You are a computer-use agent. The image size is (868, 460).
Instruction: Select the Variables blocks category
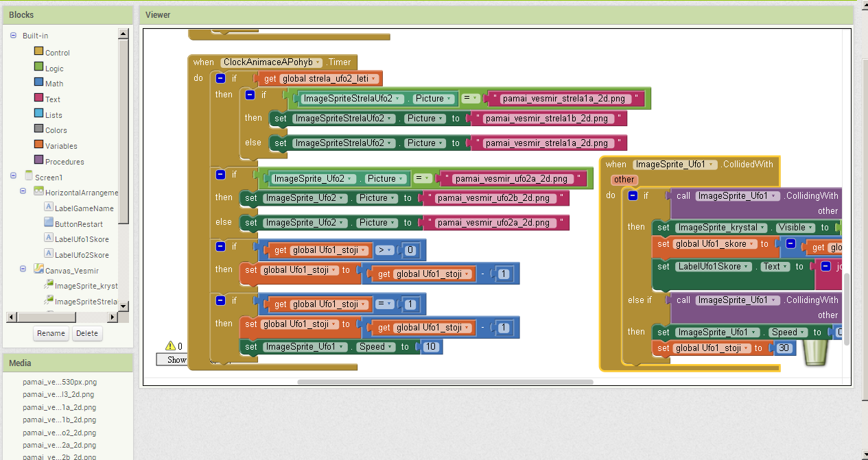tap(56, 146)
